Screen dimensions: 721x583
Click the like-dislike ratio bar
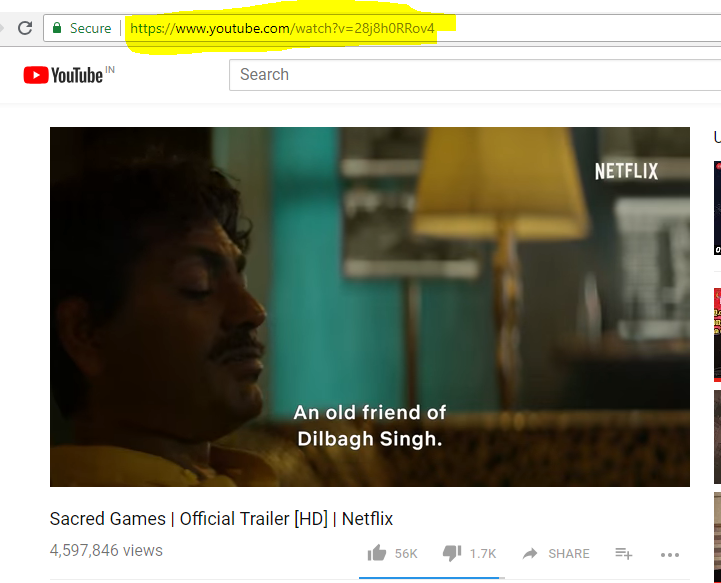(432, 578)
